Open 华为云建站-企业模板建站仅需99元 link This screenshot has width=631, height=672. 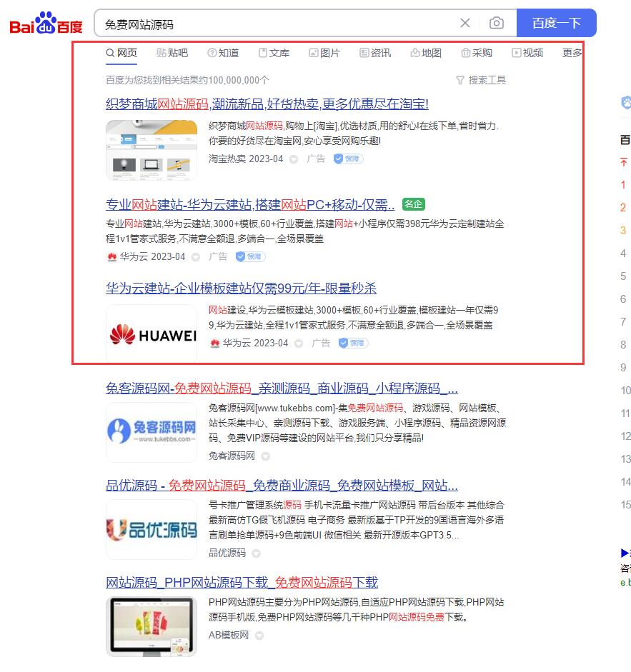[241, 288]
